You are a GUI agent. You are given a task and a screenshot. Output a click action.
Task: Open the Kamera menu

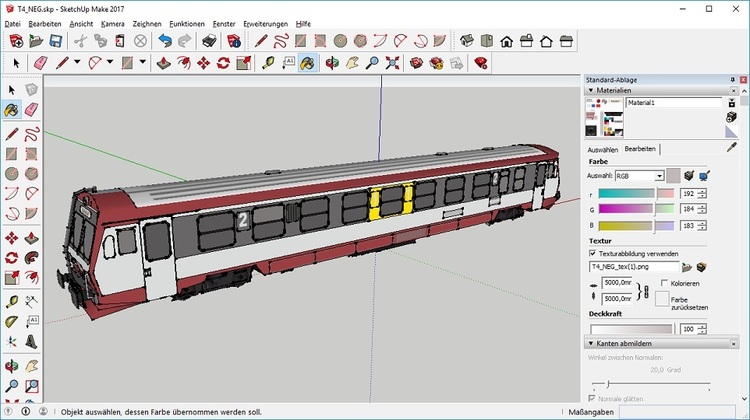pyautogui.click(x=112, y=24)
